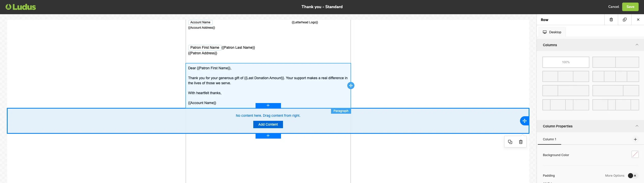The height and width of the screenshot is (183, 644).
Task: Click the {{Patron Address}} placeholder
Action: point(202,53)
